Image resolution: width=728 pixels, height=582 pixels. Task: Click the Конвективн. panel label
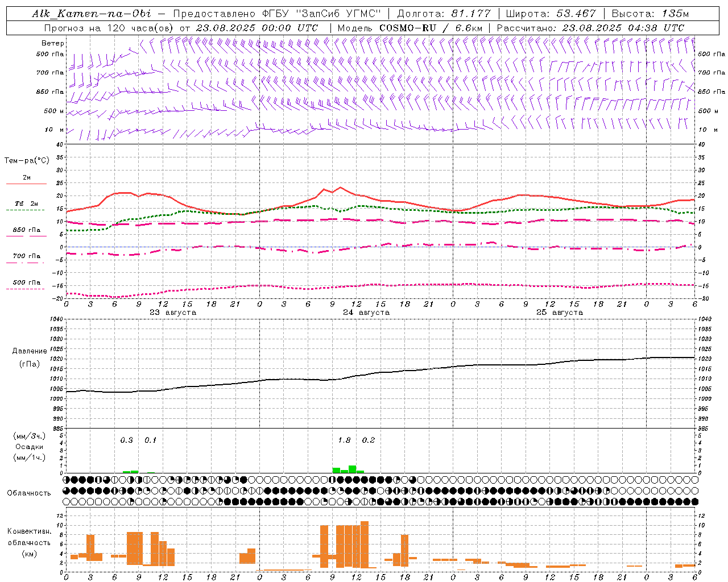click(29, 531)
